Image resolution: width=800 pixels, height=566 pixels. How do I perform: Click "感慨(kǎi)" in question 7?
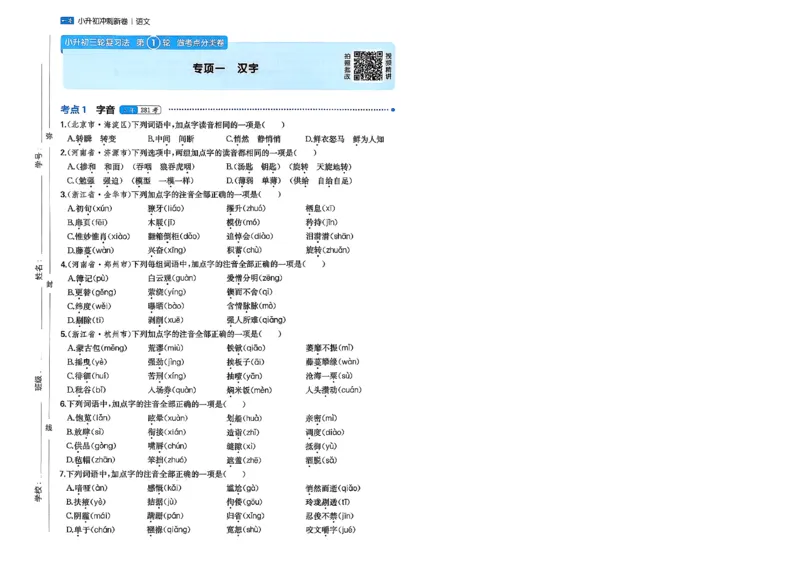(165, 488)
